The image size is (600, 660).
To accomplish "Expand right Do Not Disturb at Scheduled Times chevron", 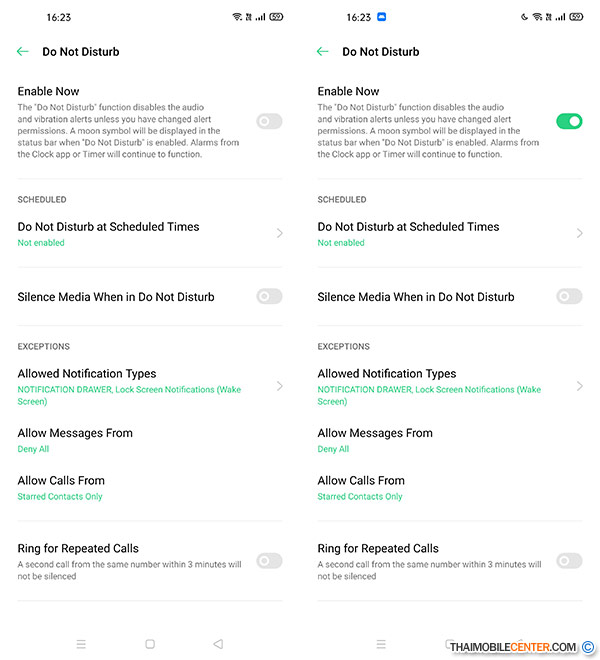I will (579, 233).
